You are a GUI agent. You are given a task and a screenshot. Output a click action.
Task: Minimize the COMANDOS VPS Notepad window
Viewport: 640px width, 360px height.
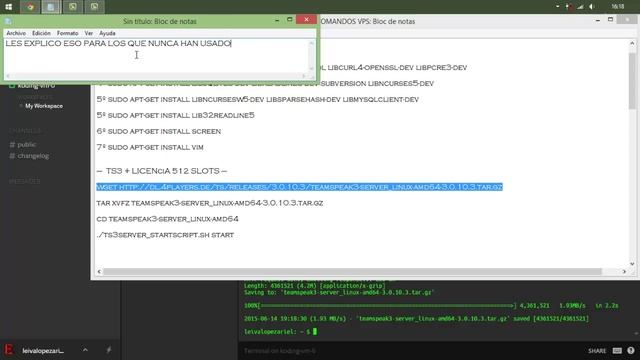pos(598,20)
